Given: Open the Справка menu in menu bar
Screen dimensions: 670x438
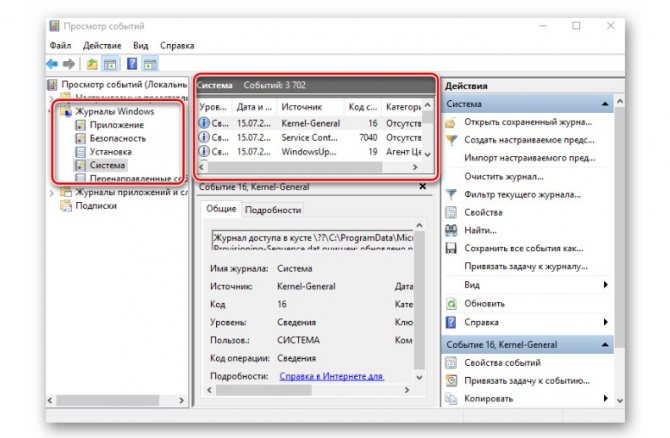Looking at the screenshot, I should point(177,45).
